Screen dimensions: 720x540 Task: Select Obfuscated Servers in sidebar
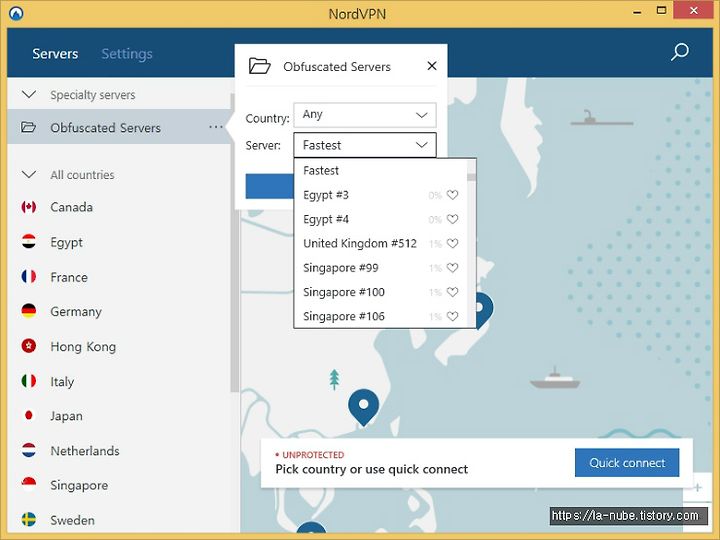point(119,127)
